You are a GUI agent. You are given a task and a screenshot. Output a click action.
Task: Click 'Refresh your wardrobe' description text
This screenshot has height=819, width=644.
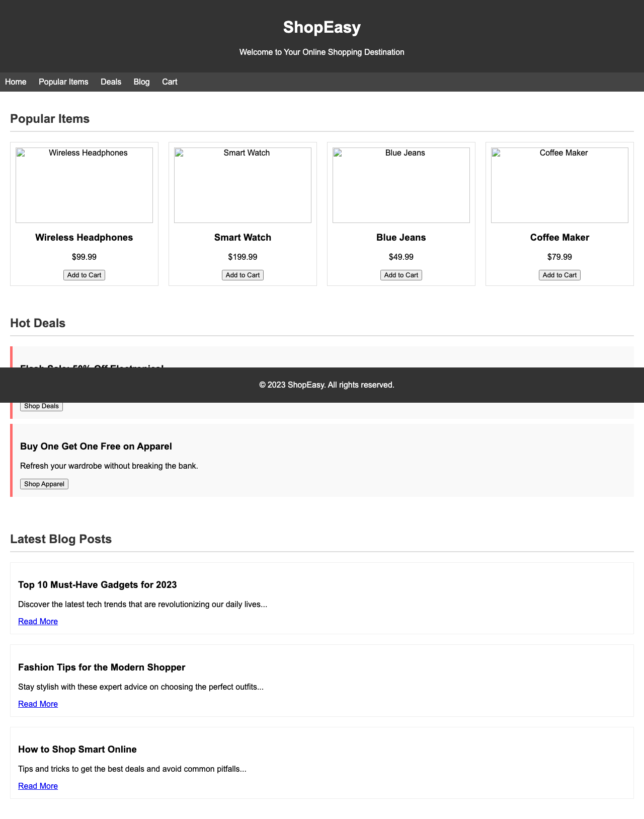109,466
